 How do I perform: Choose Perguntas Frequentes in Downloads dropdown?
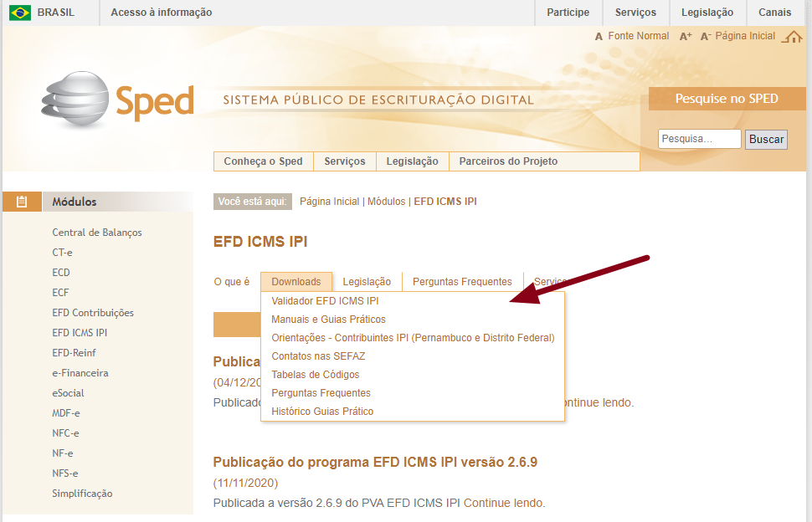point(321,392)
